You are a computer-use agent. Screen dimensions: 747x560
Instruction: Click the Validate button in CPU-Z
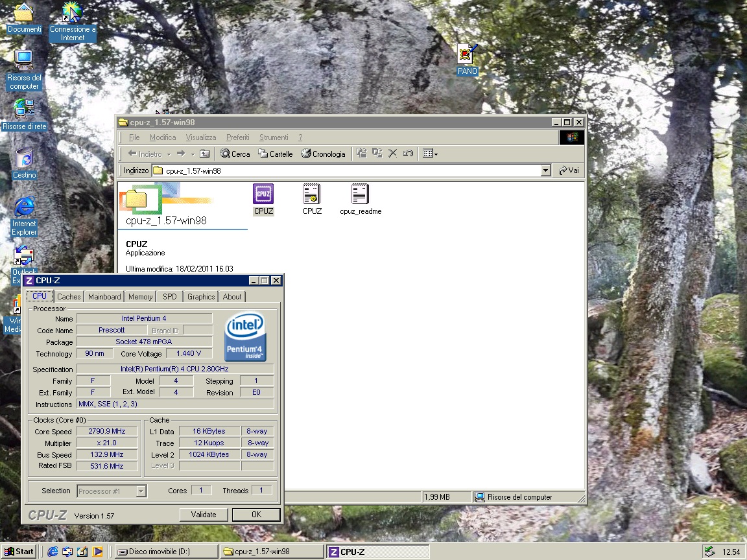click(x=204, y=514)
